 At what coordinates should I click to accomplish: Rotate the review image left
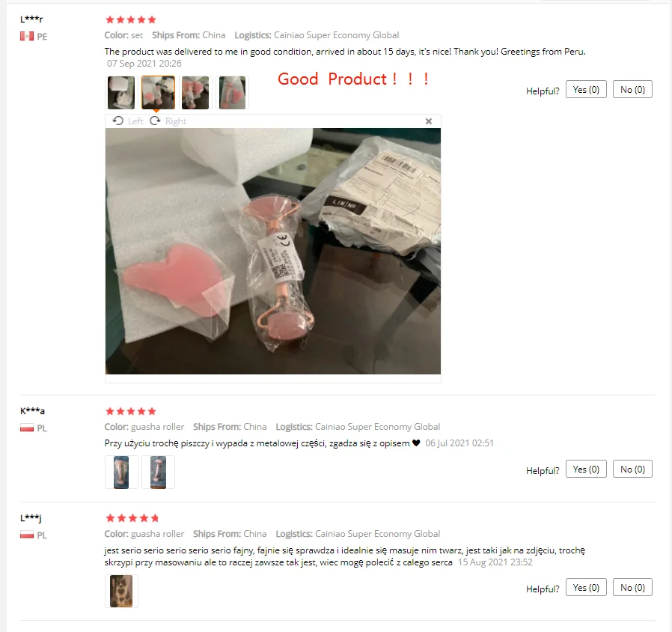pyautogui.click(x=128, y=121)
